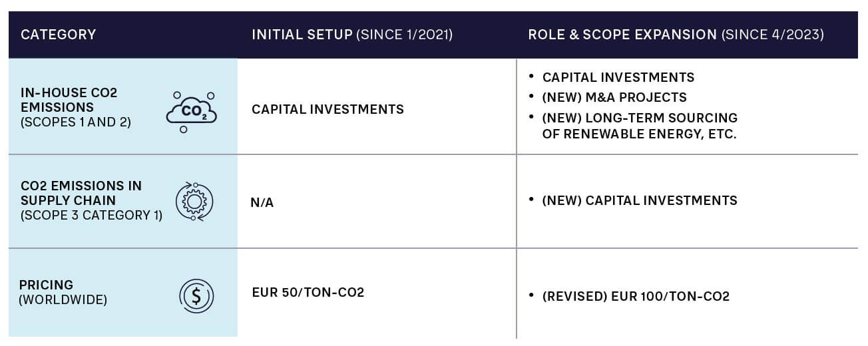Click the CO2 EMISSIONS IN SUPPLY CHAIN label
This screenshot has height=346, width=868.
tap(81, 192)
